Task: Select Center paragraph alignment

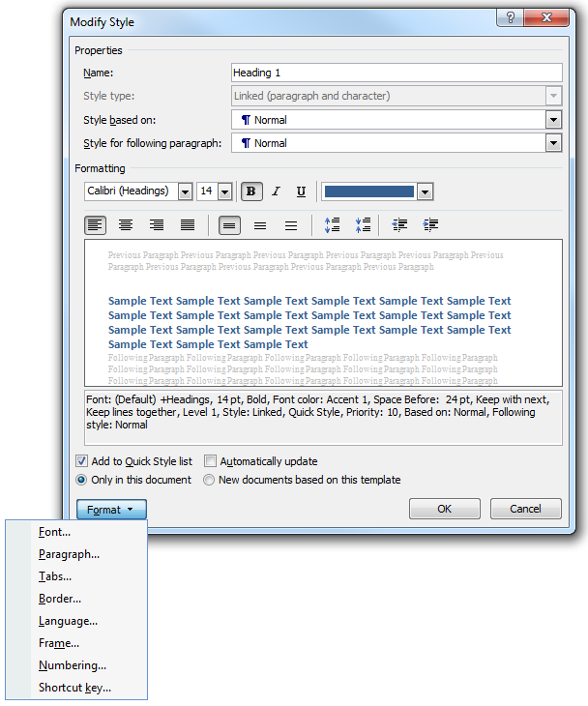Action: click(126, 224)
